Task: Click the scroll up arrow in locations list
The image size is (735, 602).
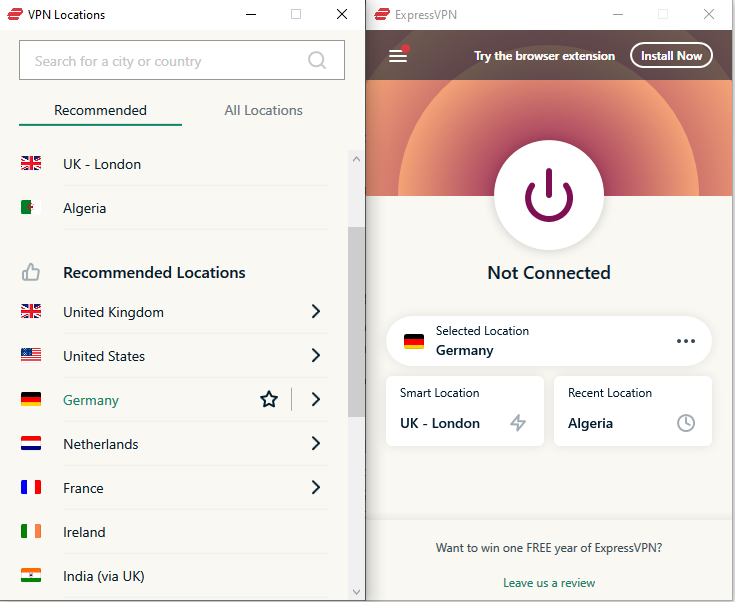Action: click(x=356, y=159)
